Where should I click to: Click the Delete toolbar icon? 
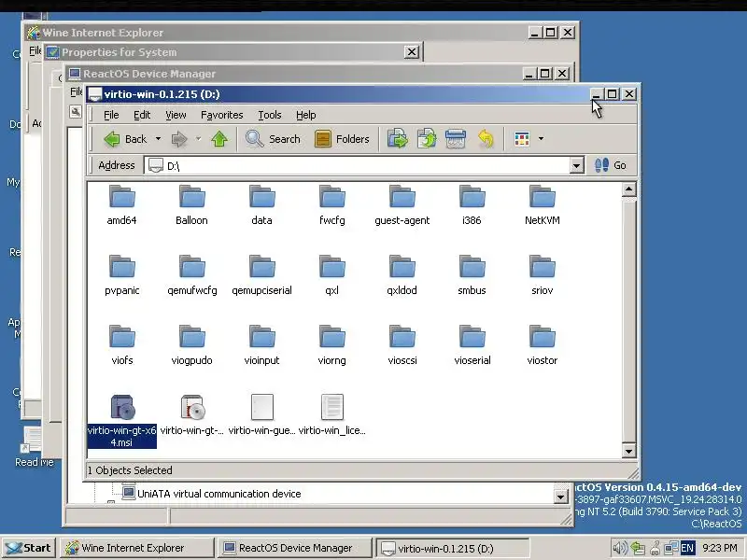(456, 139)
